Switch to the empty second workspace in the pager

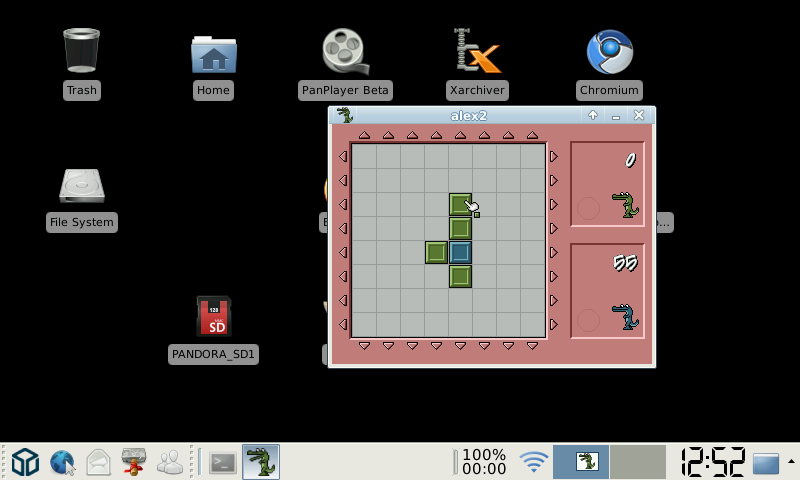coord(637,462)
